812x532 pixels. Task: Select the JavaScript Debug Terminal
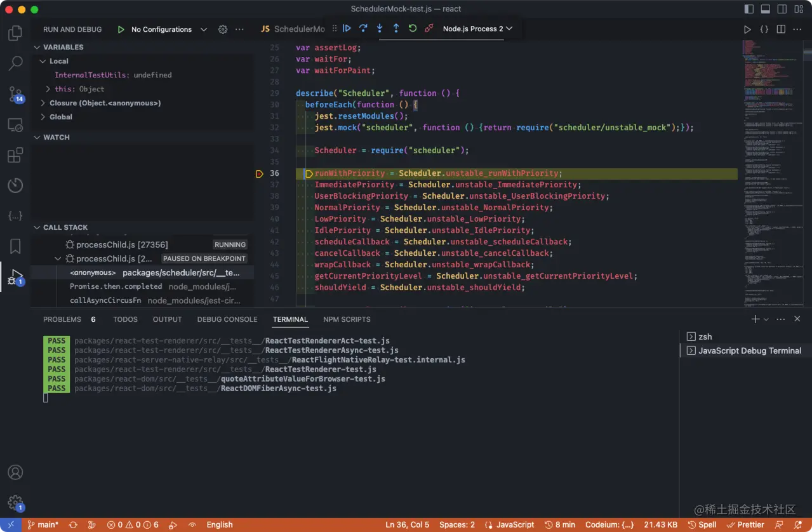click(746, 350)
